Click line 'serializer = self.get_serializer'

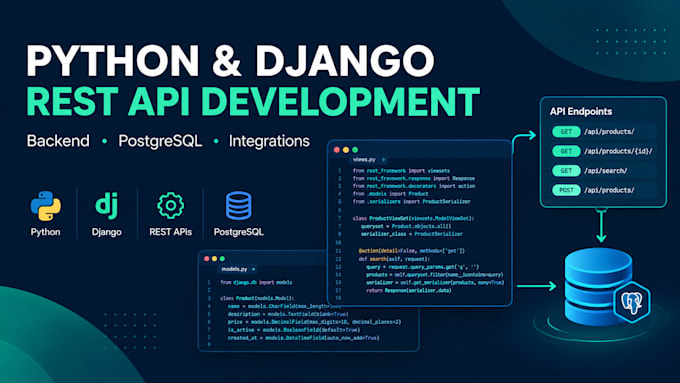pos(435,283)
